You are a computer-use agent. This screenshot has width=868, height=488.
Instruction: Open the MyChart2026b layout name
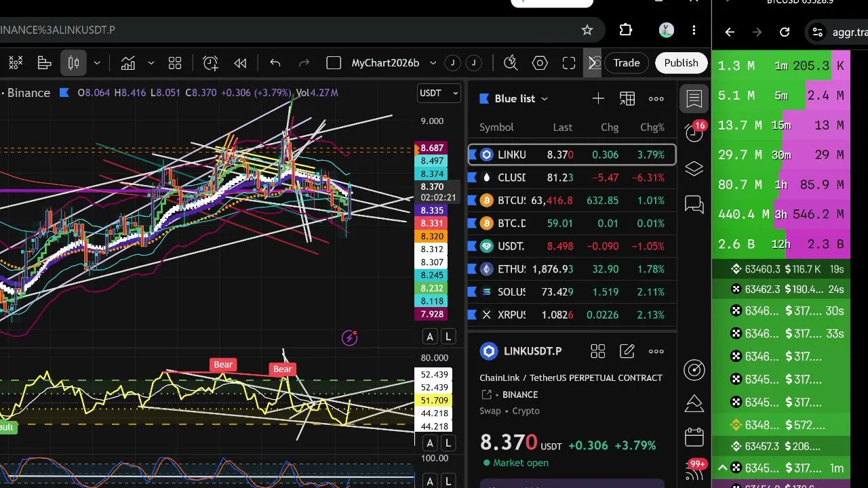pyautogui.click(x=385, y=63)
